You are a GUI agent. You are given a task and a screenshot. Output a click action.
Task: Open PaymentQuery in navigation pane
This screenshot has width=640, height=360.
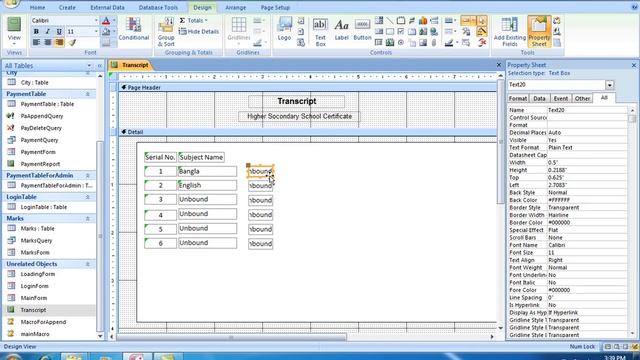[39, 140]
